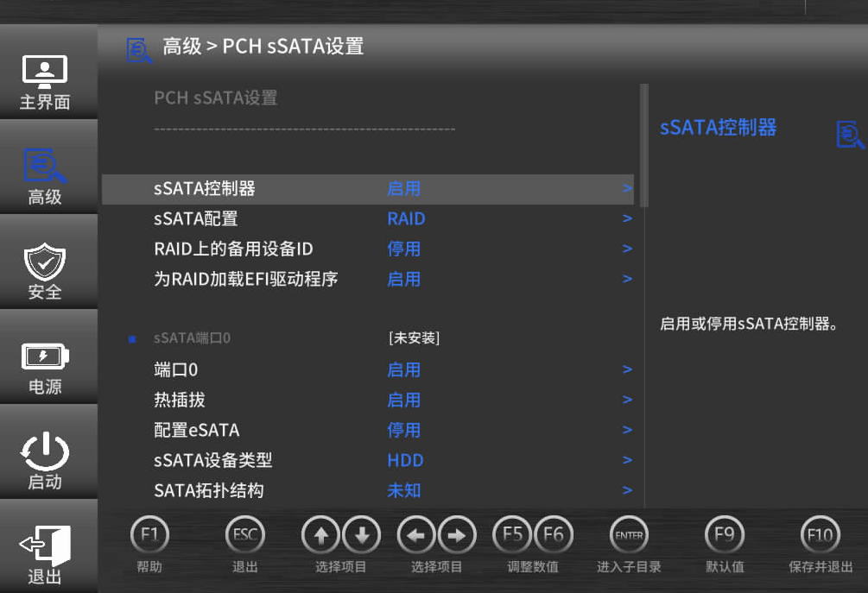Open the sSATA设备类型 HDD option arrow
Image resolution: width=868 pixels, height=593 pixels.
pyautogui.click(x=627, y=461)
